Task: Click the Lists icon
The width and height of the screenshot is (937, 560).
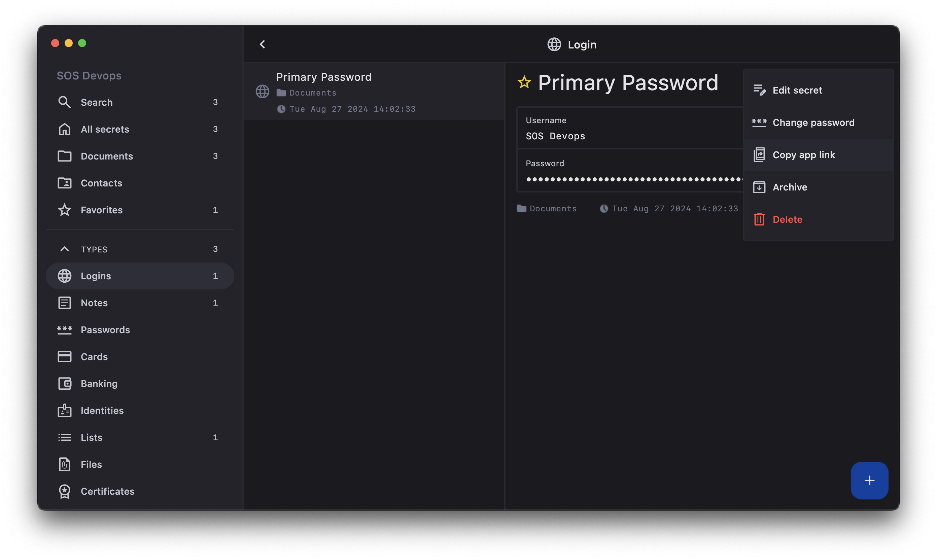Action: tap(65, 438)
